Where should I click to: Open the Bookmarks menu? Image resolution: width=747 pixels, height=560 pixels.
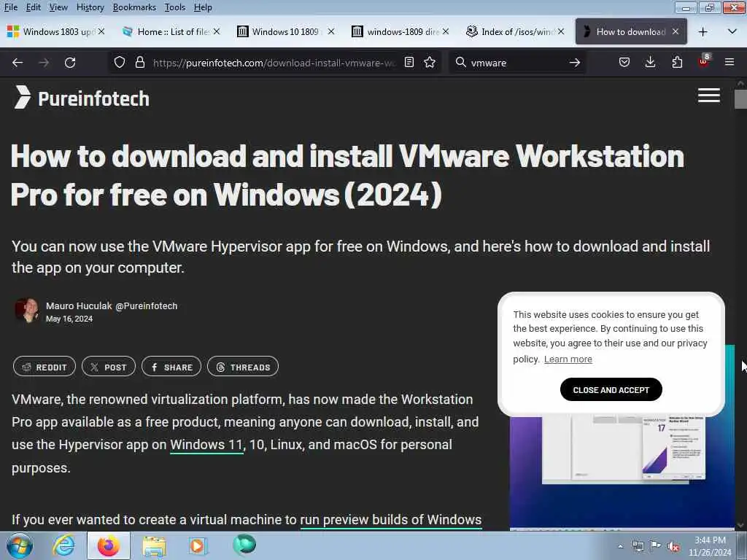point(134,7)
